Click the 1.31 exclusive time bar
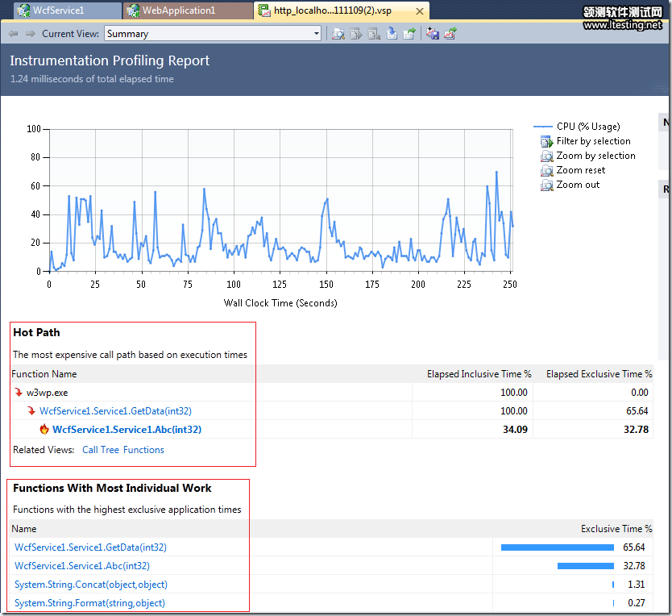This screenshot has width=672, height=616. [613, 585]
